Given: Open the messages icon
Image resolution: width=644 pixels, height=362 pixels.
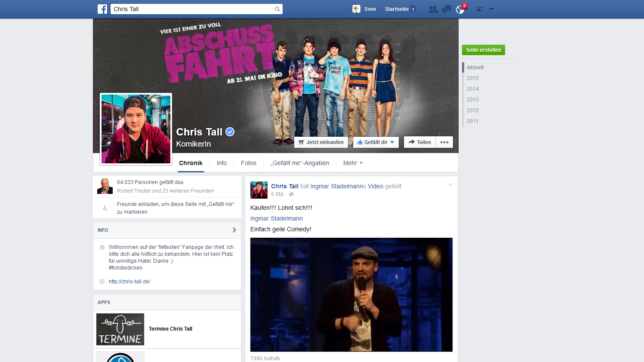Looking at the screenshot, I should pos(447,9).
